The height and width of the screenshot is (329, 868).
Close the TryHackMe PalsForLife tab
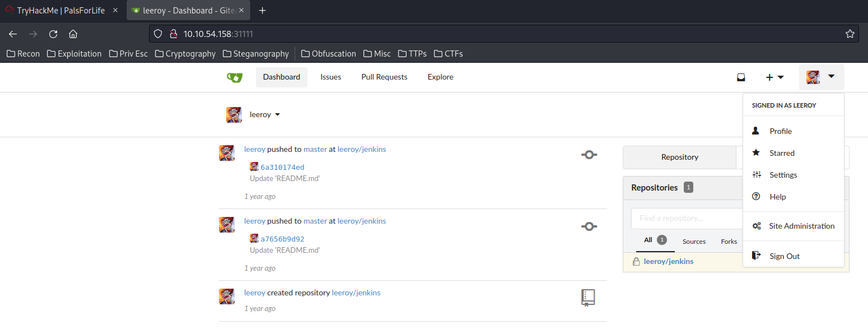point(115,10)
